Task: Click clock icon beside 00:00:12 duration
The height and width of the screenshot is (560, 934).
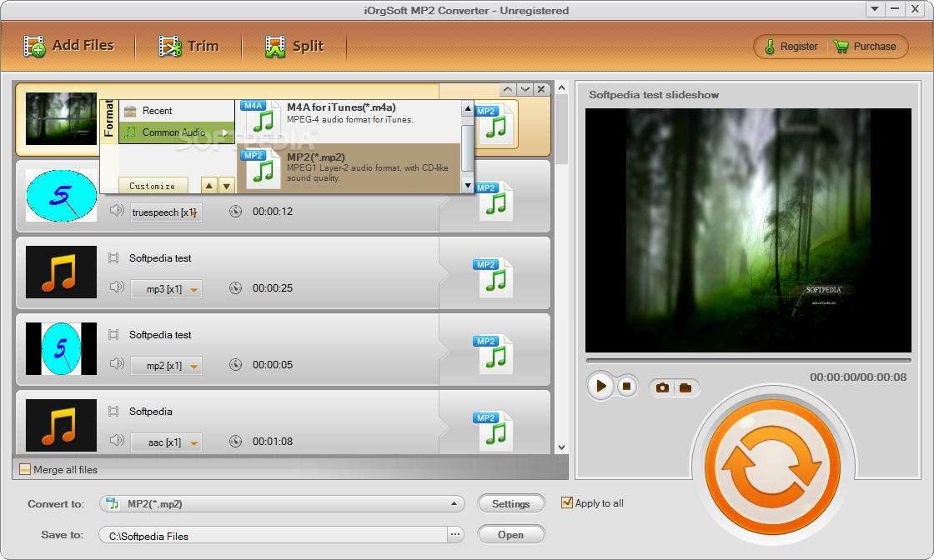Action: coord(236,212)
